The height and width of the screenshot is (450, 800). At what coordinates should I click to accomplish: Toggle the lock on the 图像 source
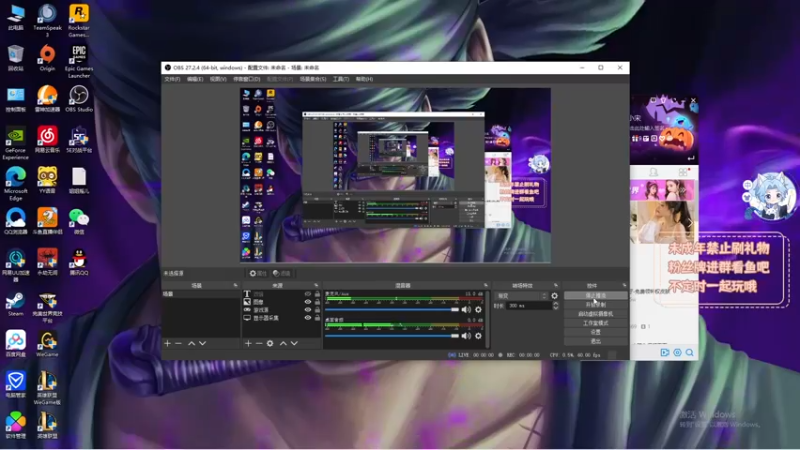(317, 302)
